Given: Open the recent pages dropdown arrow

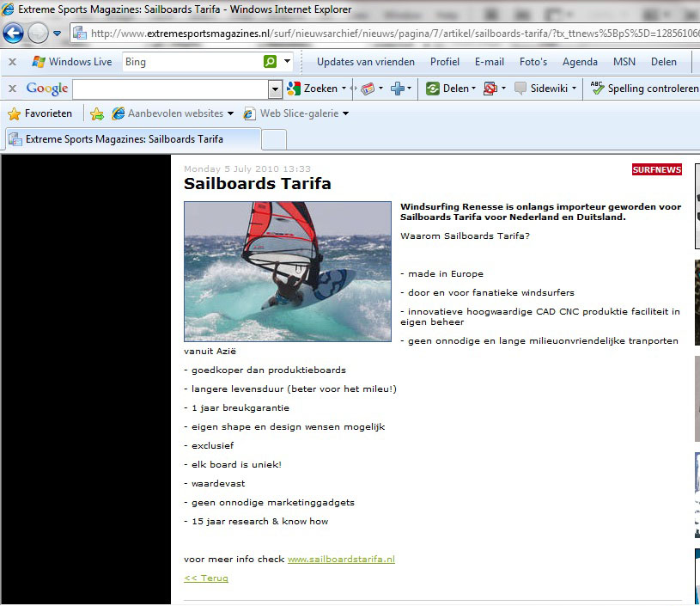Looking at the screenshot, I should 58,34.
